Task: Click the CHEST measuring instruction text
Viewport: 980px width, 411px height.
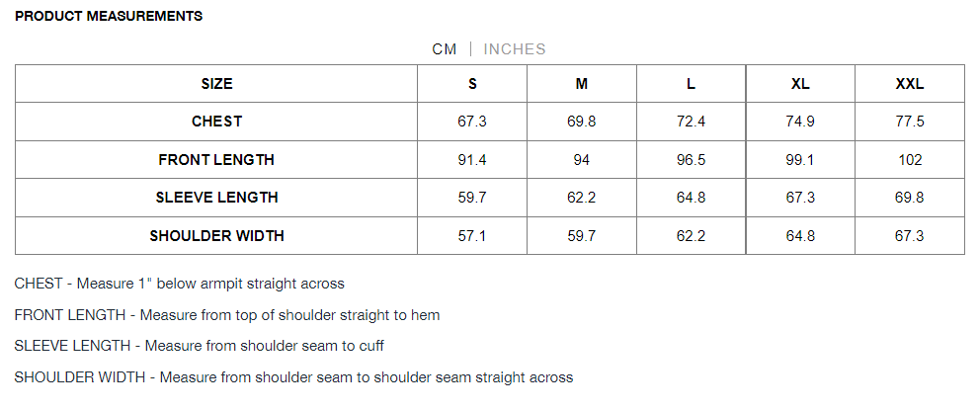Action: coord(180,284)
